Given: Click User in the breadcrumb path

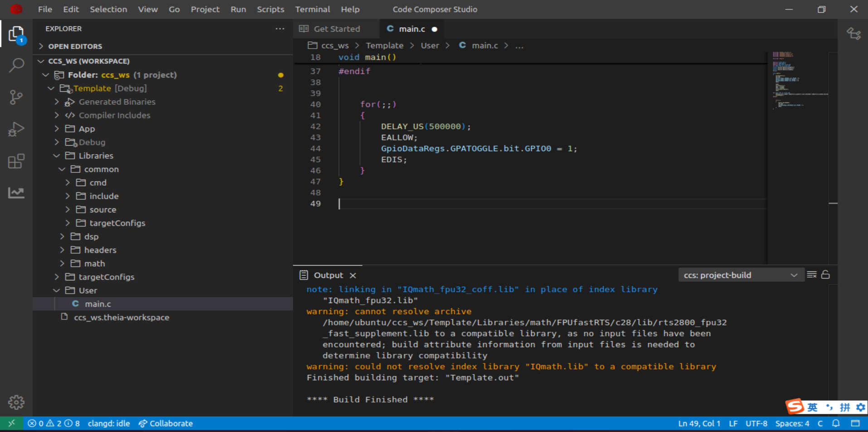Looking at the screenshot, I should 430,45.
